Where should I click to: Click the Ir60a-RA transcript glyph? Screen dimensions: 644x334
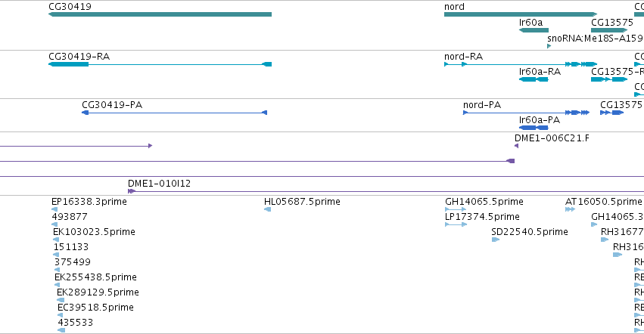click(534, 79)
